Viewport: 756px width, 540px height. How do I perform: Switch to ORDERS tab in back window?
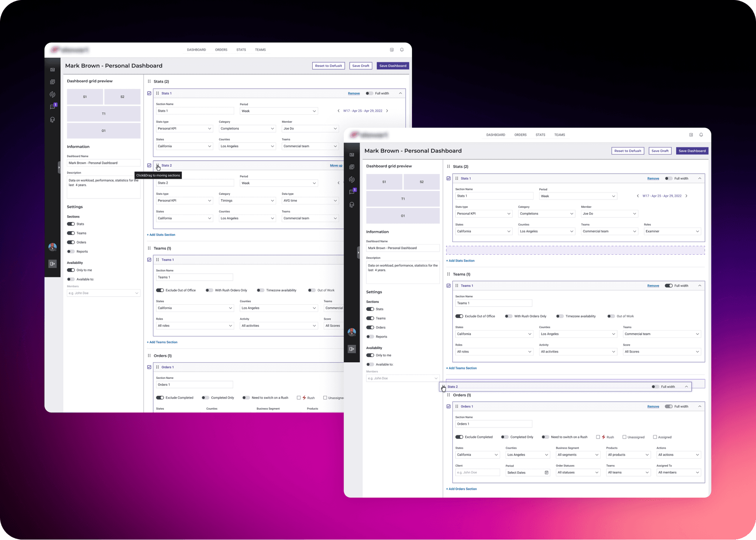[x=221, y=50]
